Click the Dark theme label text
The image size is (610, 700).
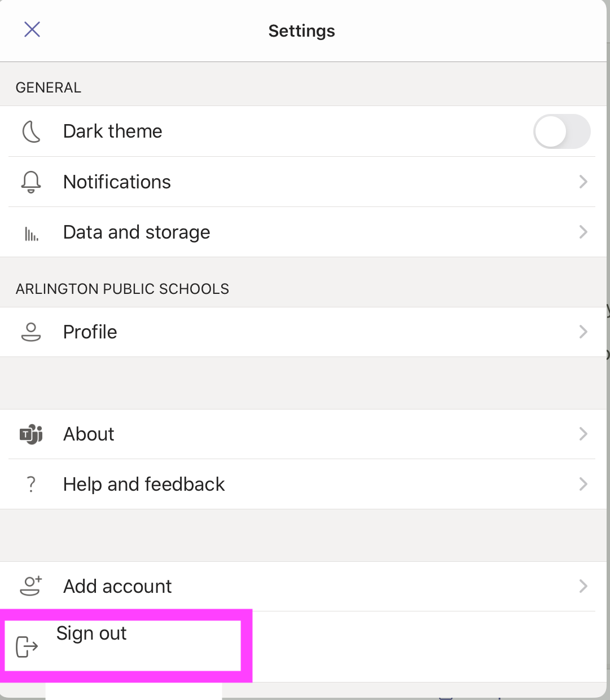coord(113,131)
